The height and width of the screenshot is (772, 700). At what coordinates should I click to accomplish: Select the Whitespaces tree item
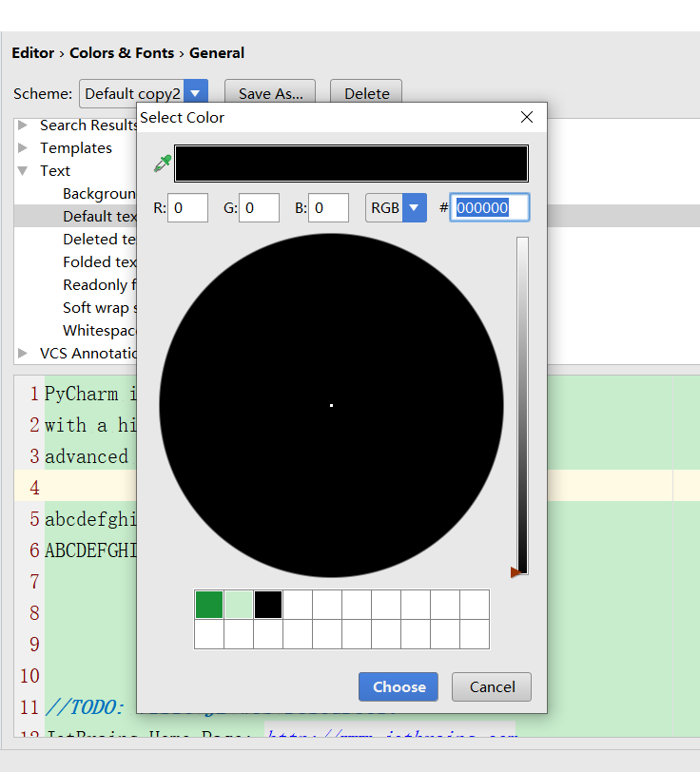[x=100, y=330]
